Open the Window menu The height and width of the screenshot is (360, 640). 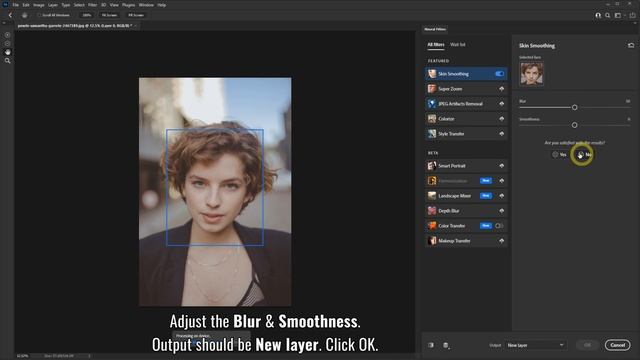(146, 5)
